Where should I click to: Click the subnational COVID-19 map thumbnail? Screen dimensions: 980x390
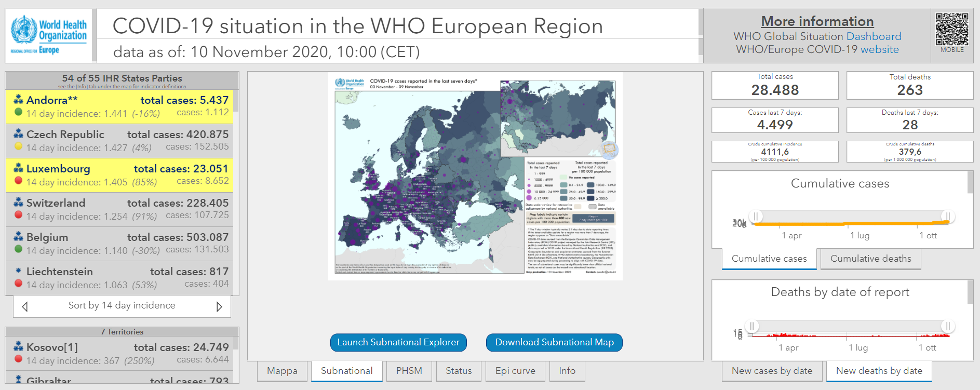(475, 176)
